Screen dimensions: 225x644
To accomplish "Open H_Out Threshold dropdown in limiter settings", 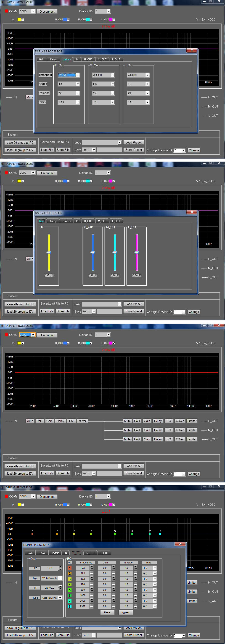I will pyautogui.click(x=78, y=75).
